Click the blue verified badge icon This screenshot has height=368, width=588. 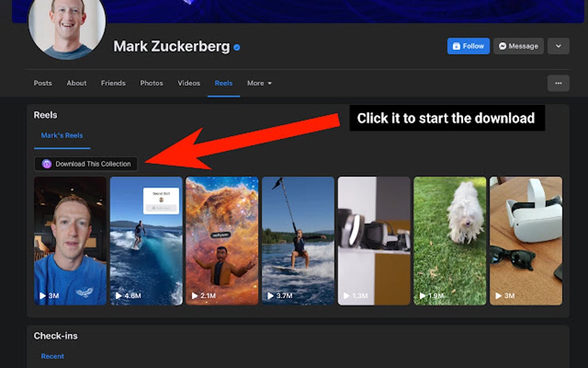pyautogui.click(x=236, y=47)
